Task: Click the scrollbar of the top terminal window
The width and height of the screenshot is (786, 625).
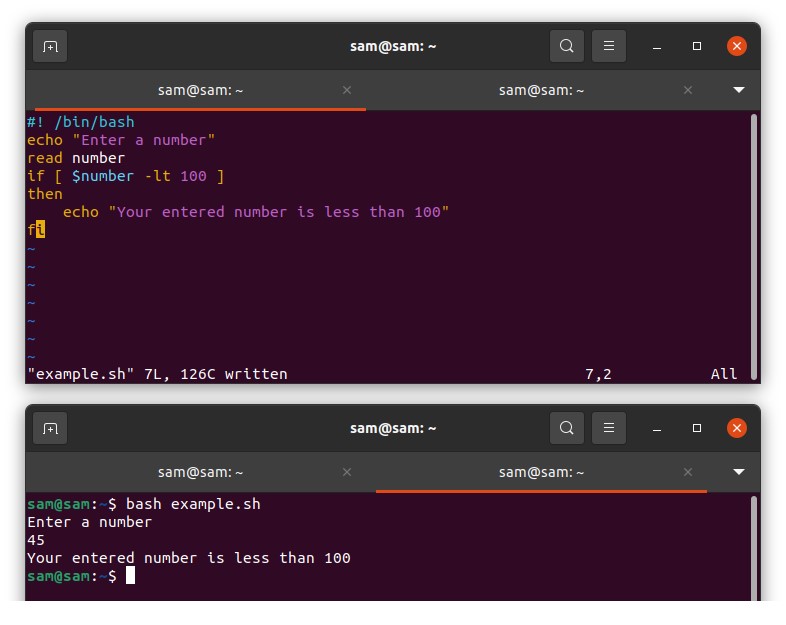Action: pos(754,247)
